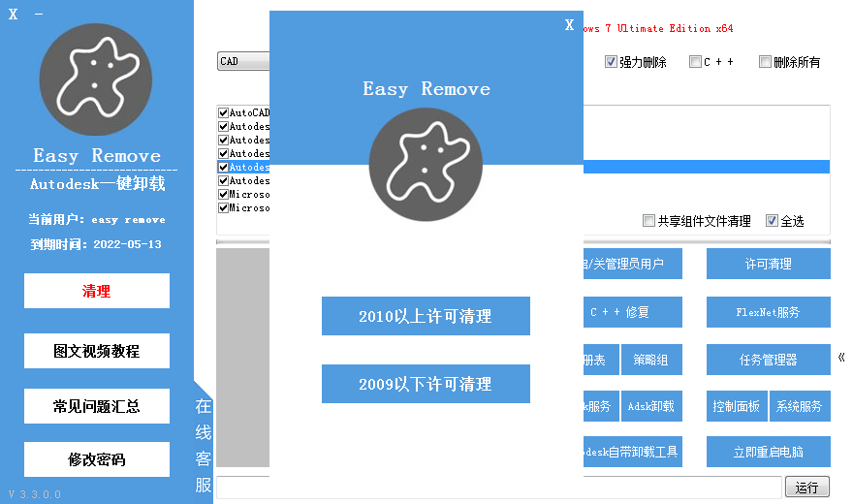Screen dimensions: 853x504
Task: Open 常见问题汇总 FAQ
Action: click(97, 406)
